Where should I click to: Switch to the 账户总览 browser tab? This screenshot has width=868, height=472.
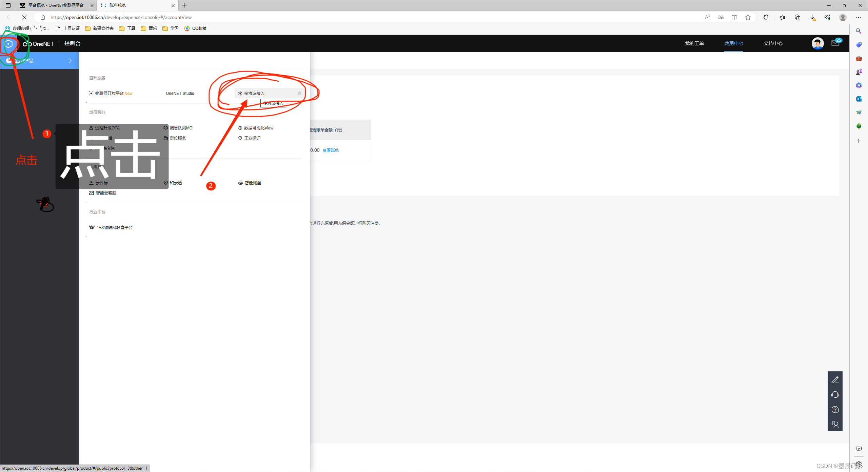(137, 5)
